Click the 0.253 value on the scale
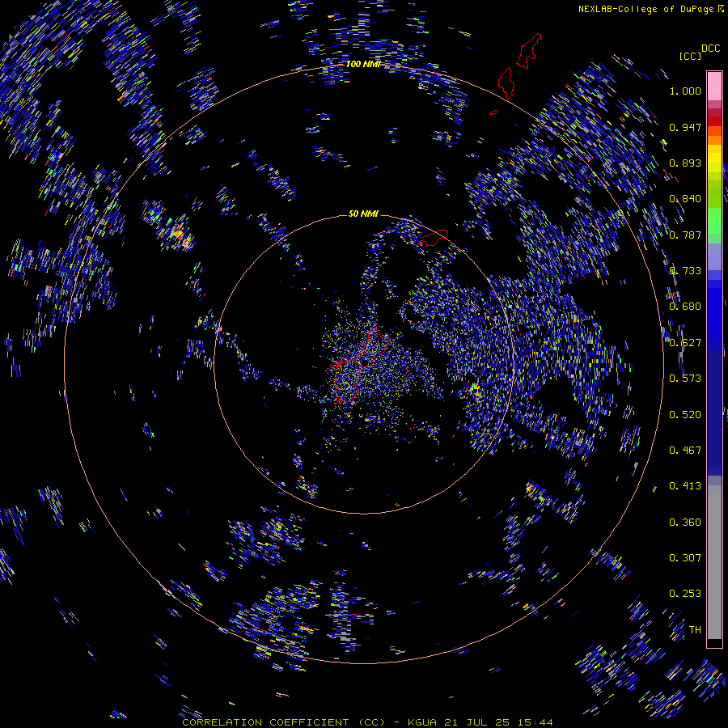The height and width of the screenshot is (728, 728). pos(685,594)
